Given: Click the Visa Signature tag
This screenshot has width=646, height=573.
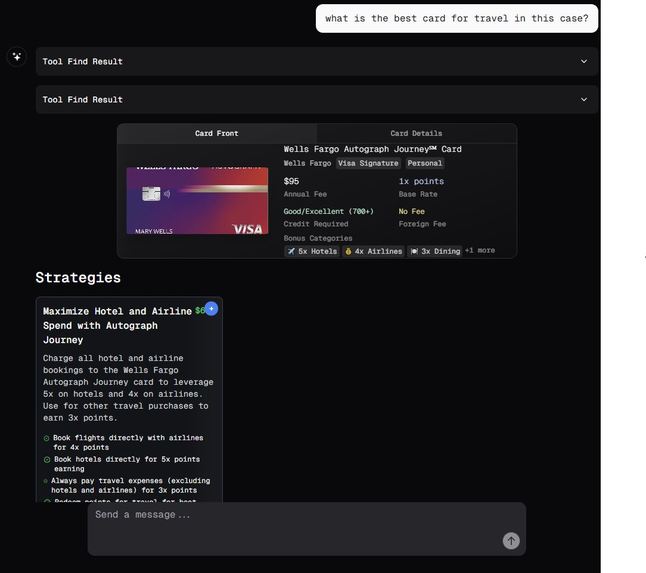Looking at the screenshot, I should pyautogui.click(x=368, y=163).
